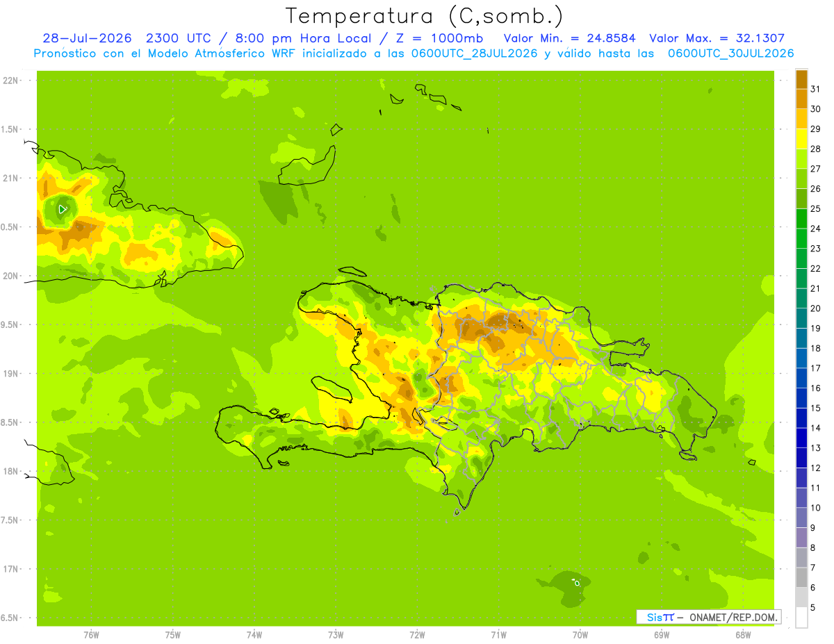Click the colorbar label "31"
834x644 pixels.
815,89
